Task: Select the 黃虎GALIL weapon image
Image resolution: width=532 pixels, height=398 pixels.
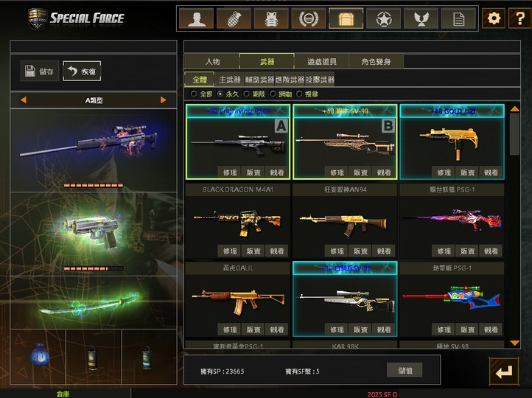Action: point(238,301)
